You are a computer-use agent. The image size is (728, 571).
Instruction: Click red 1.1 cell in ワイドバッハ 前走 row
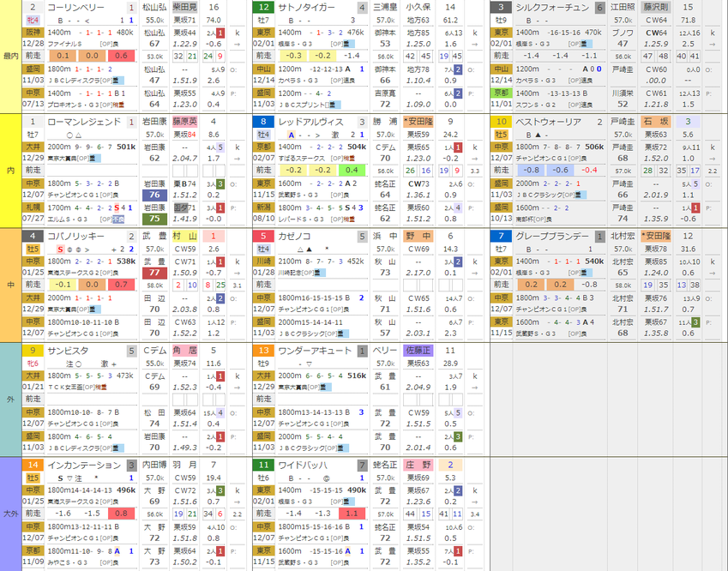coord(352,514)
